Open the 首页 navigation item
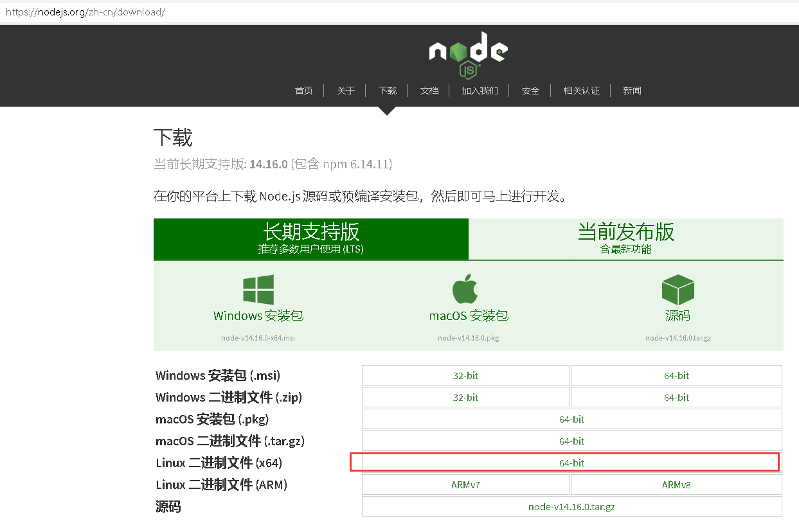 pos(304,91)
